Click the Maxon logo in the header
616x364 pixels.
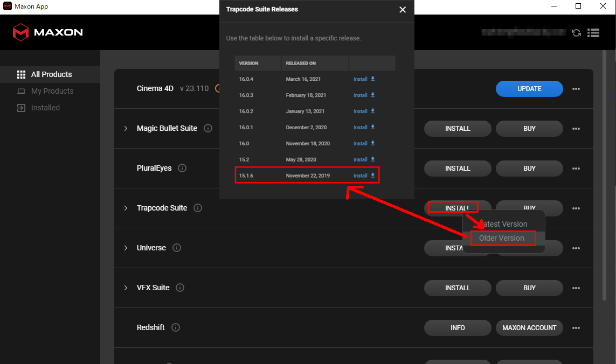[47, 32]
